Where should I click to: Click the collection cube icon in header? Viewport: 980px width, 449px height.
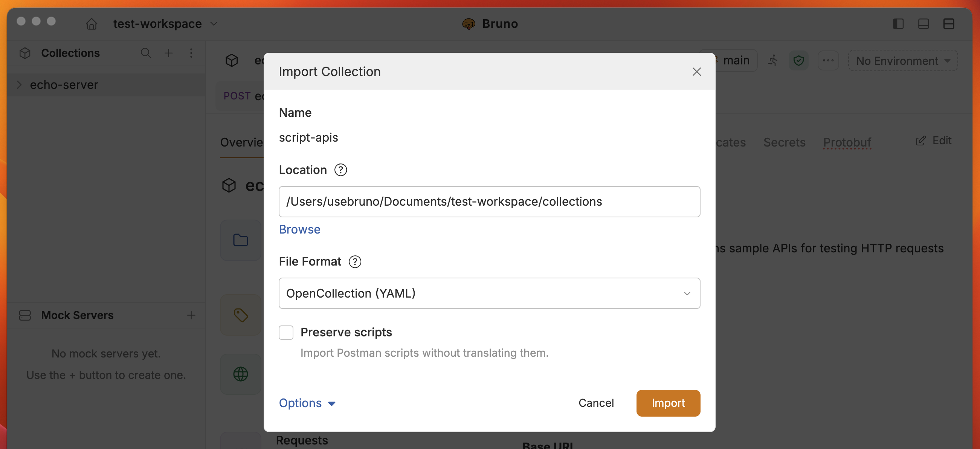coord(232,60)
